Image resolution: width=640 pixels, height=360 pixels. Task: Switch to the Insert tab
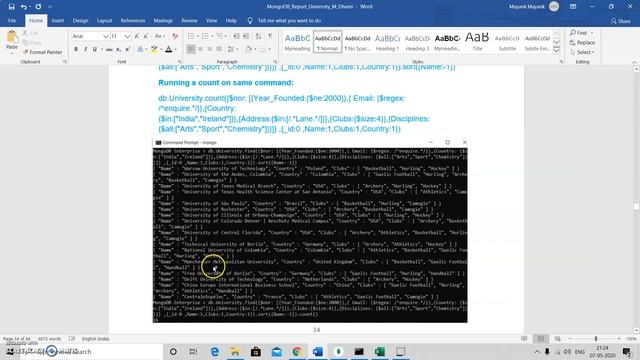[x=58, y=20]
